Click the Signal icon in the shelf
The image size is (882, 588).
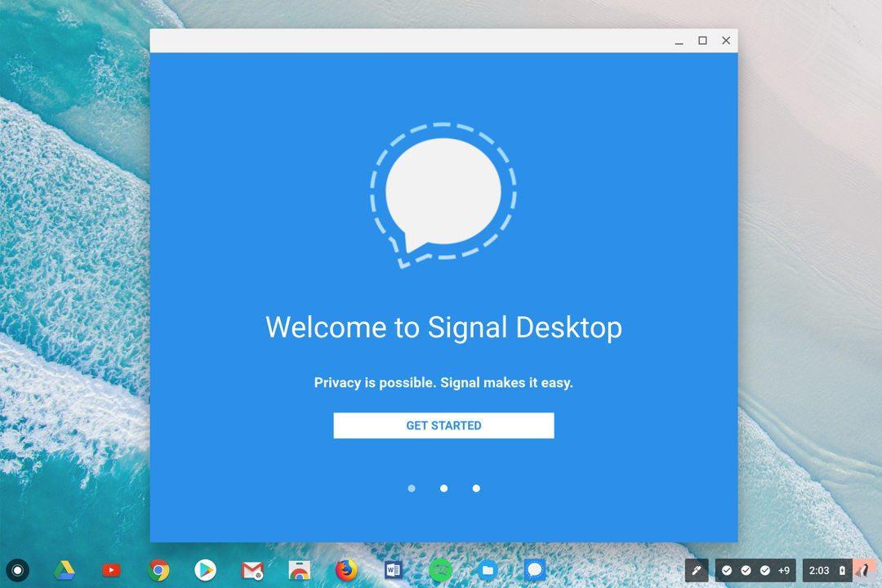point(534,570)
